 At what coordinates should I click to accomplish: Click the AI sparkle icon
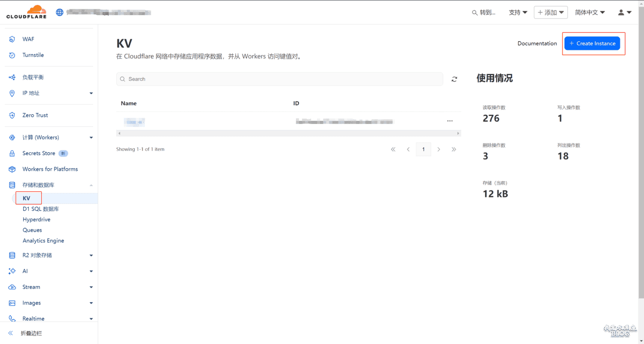coord(12,271)
